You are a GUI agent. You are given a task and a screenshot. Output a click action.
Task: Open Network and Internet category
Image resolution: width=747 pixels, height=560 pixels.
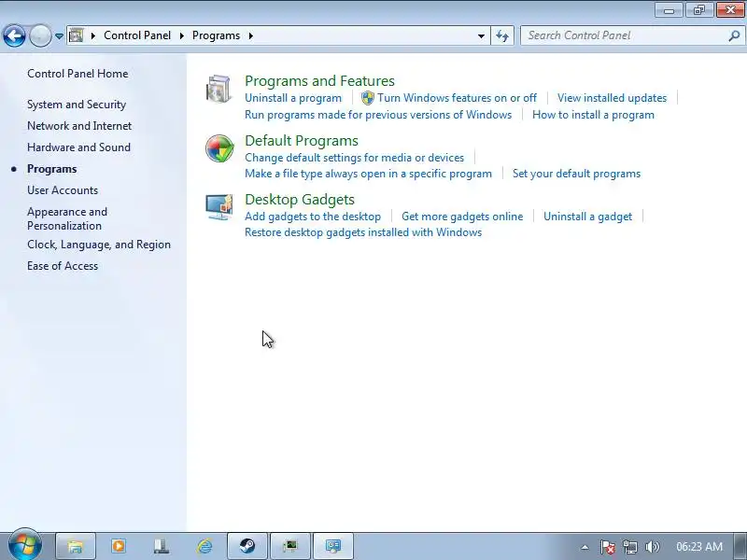tap(79, 126)
